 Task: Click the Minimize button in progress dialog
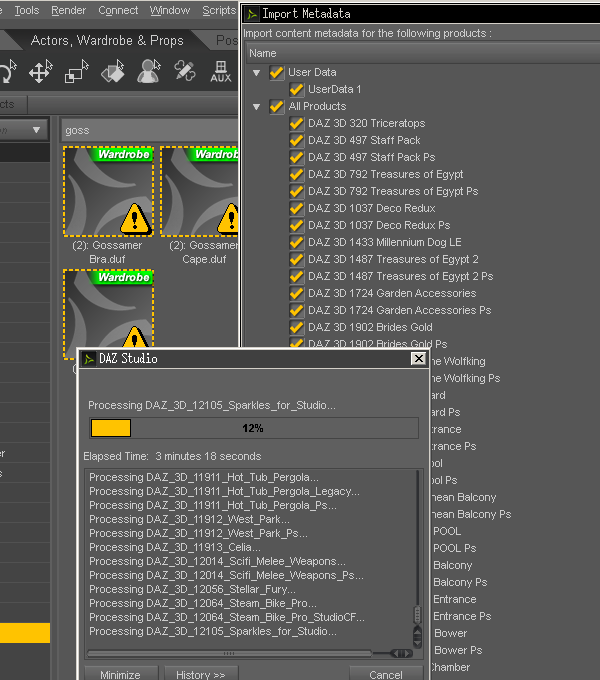[121, 673]
